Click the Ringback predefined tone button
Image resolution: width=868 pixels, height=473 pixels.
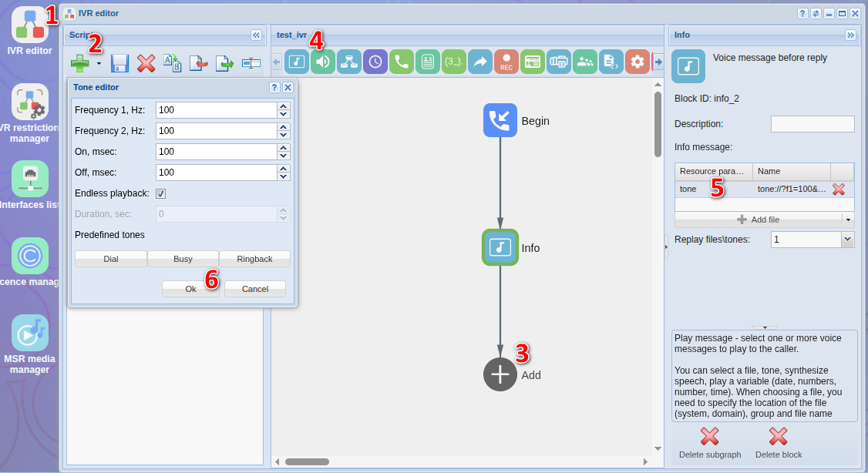pyautogui.click(x=254, y=258)
